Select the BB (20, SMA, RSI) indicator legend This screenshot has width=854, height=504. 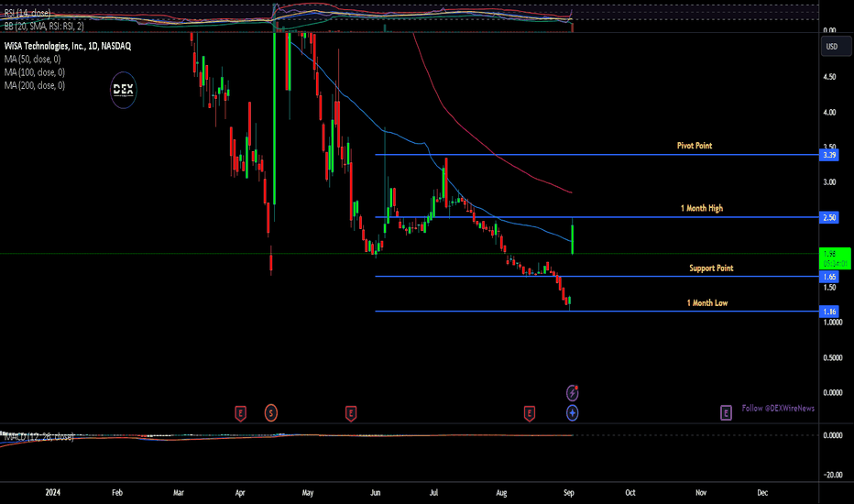point(44,26)
